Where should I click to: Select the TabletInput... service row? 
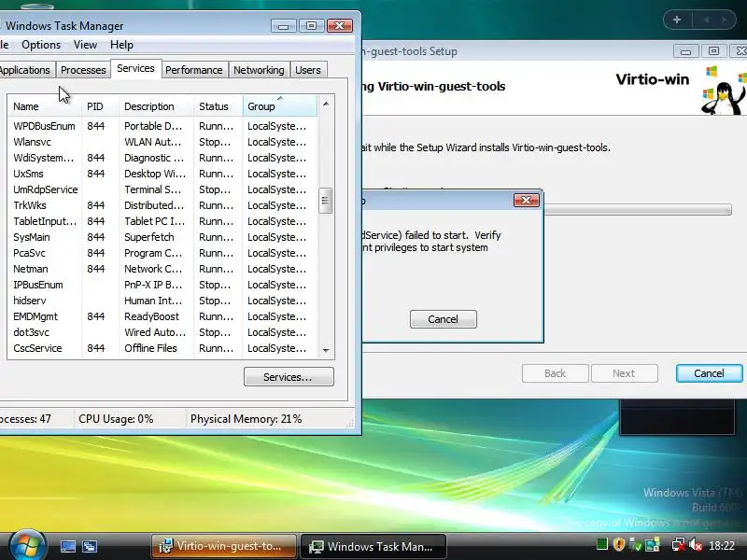tap(162, 221)
